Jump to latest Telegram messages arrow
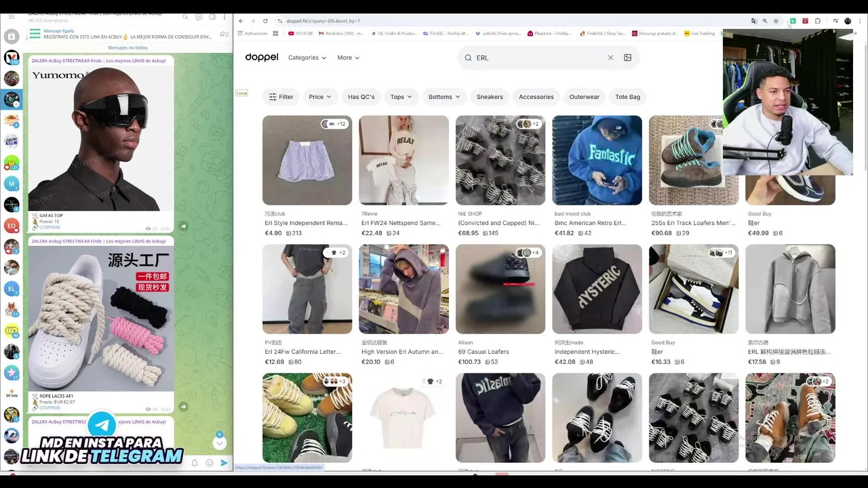Screen dimensions: 868x488 (x=219, y=443)
